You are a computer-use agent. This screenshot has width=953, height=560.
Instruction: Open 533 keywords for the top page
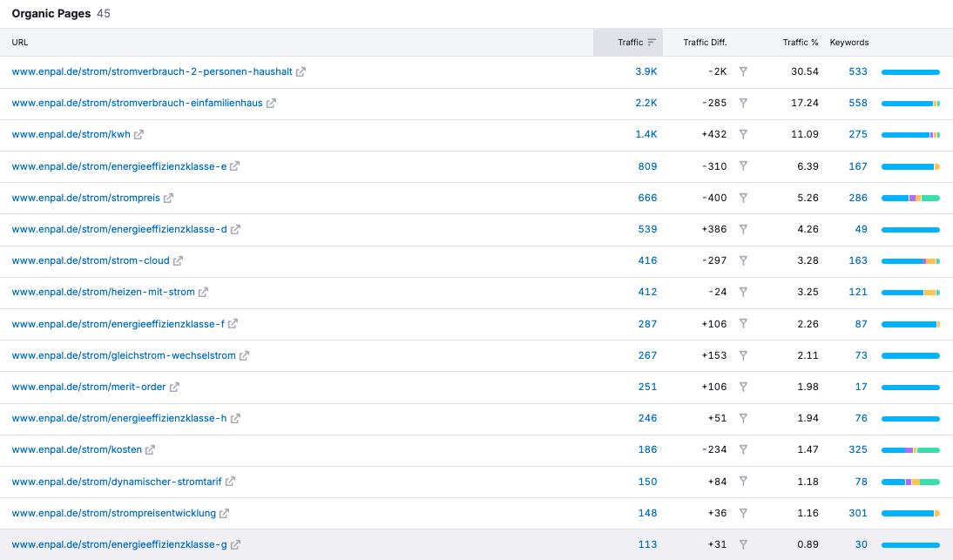tap(858, 71)
